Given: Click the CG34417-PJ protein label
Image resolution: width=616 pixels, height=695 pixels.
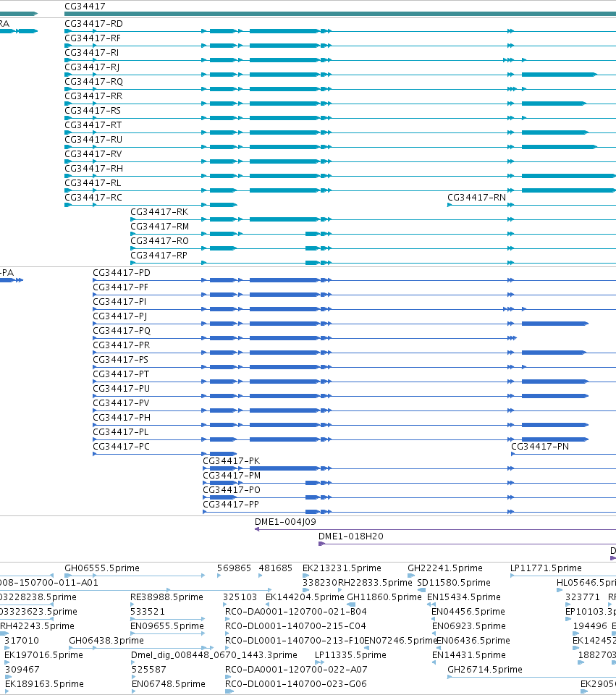Looking at the screenshot, I should (119, 316).
